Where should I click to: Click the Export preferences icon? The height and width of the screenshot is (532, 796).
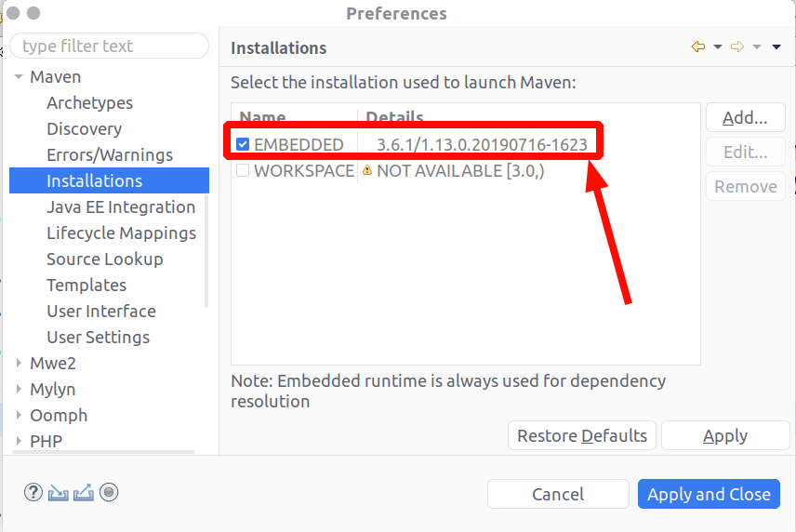coord(84,493)
